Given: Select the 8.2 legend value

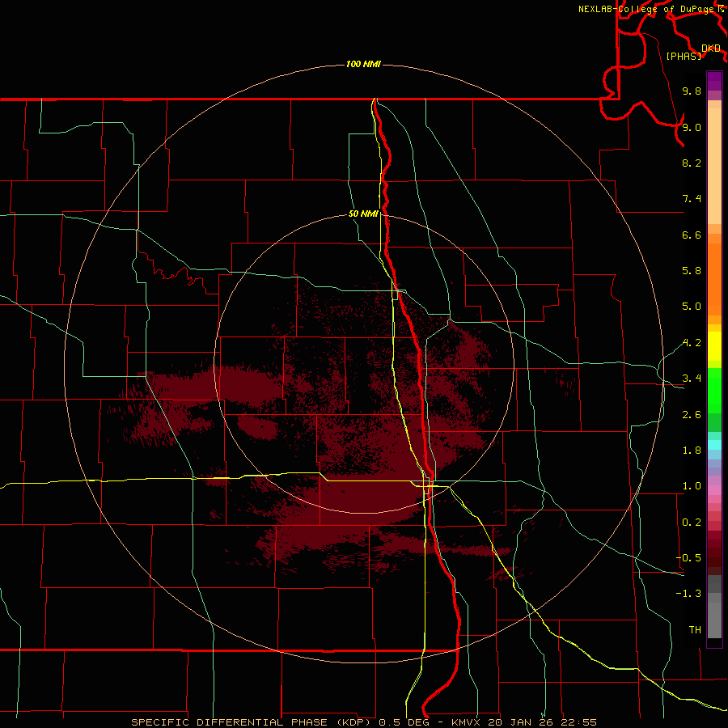Looking at the screenshot, I should 692,163.
